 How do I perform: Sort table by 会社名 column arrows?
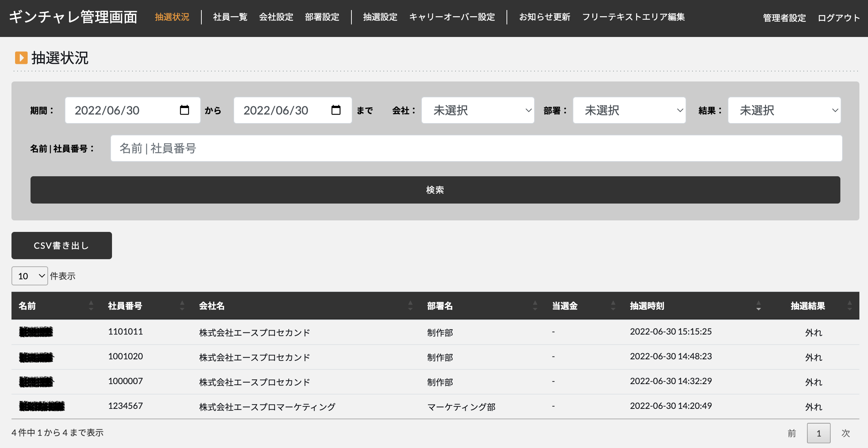(410, 305)
